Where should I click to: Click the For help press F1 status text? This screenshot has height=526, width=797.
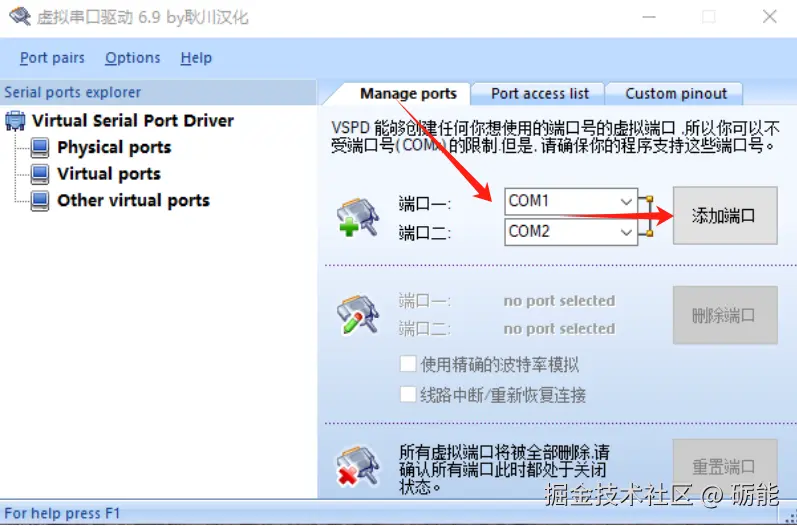click(62, 513)
